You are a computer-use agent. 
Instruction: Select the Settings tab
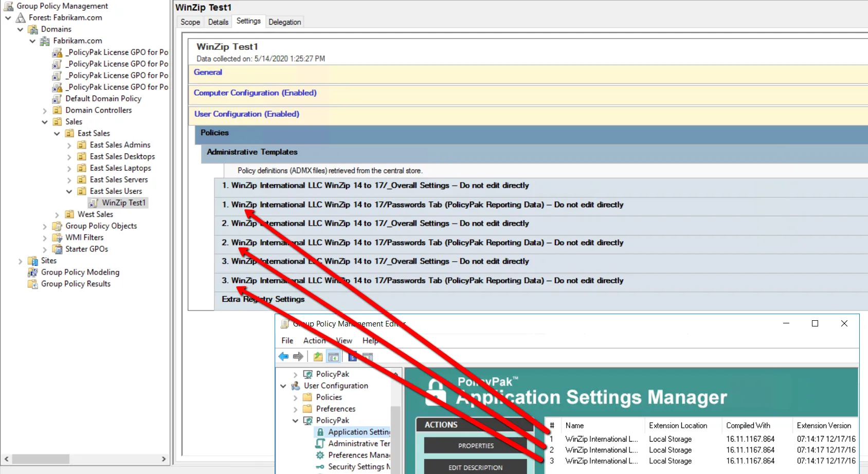tap(248, 21)
